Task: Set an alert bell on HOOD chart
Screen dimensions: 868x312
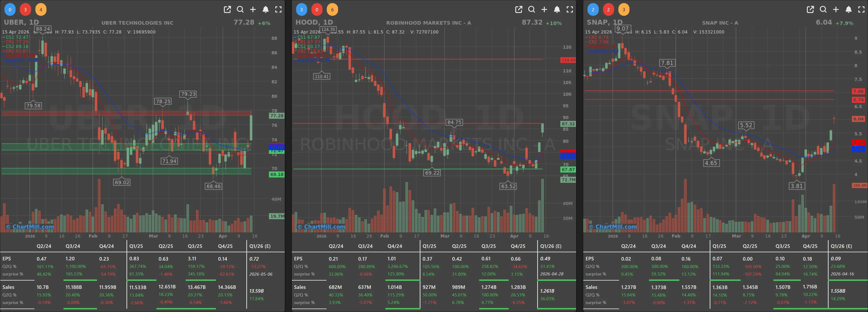Action: (x=557, y=9)
